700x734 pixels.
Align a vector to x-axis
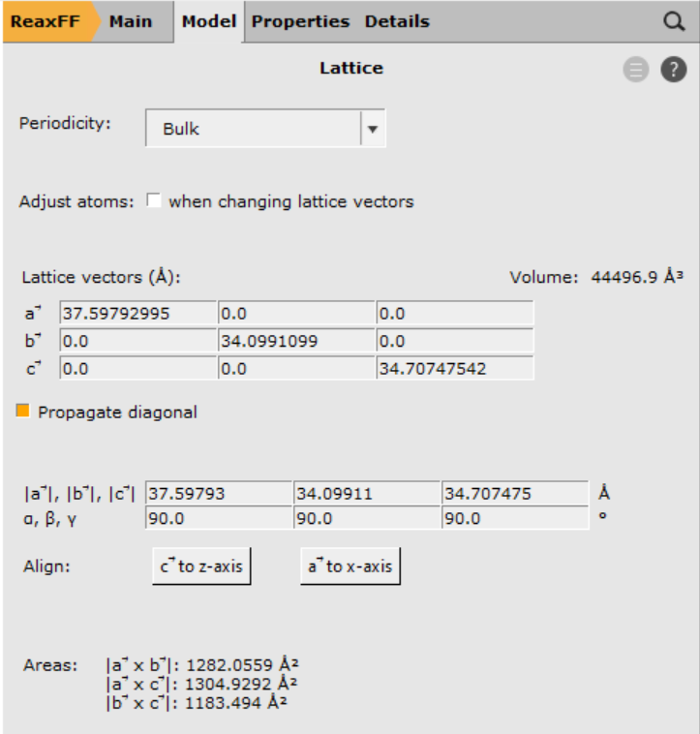(x=350, y=566)
